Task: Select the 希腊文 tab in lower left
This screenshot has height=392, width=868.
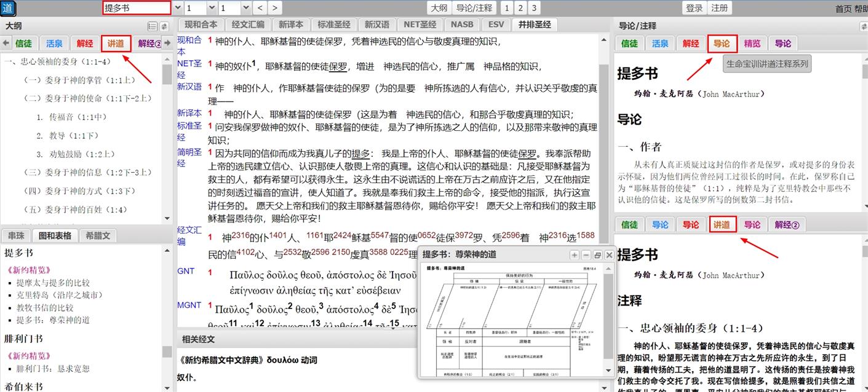Action: 98,235
